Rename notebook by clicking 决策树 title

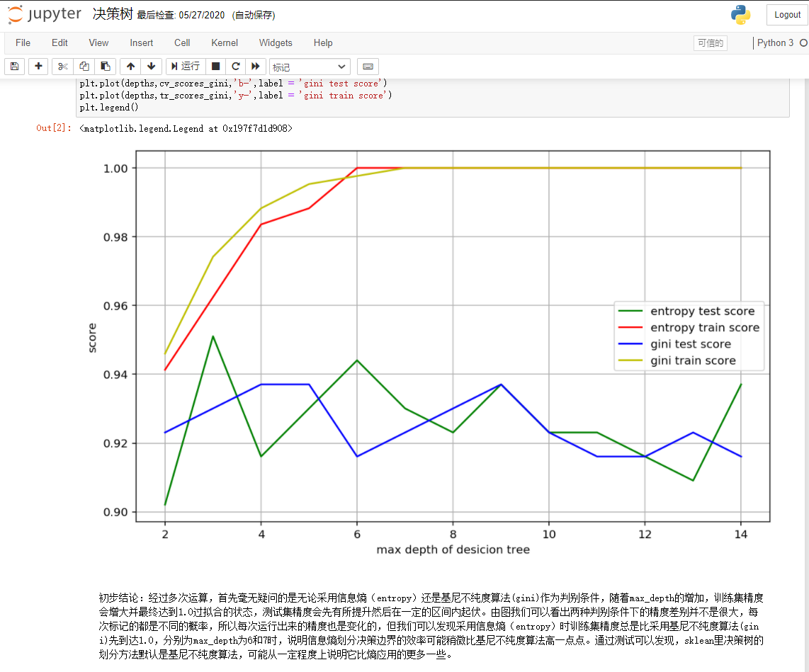[x=113, y=14]
